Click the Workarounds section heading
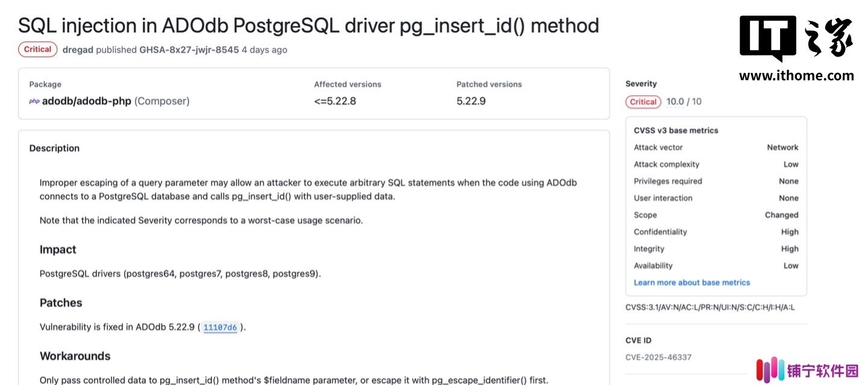 75,356
